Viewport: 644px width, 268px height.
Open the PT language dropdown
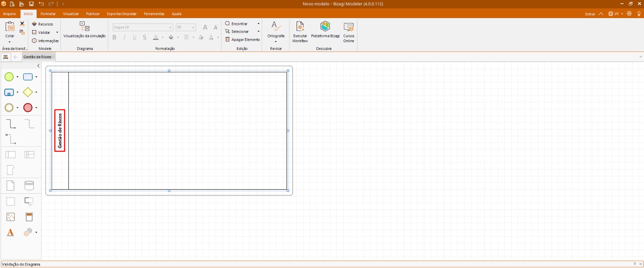pyautogui.click(x=616, y=14)
